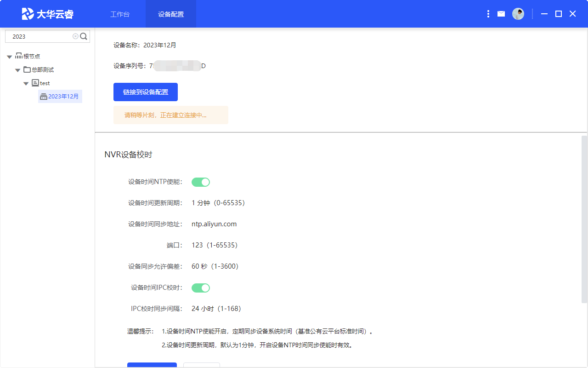The width and height of the screenshot is (588, 368).
Task: Focus the search field containing 2023
Action: coord(40,36)
